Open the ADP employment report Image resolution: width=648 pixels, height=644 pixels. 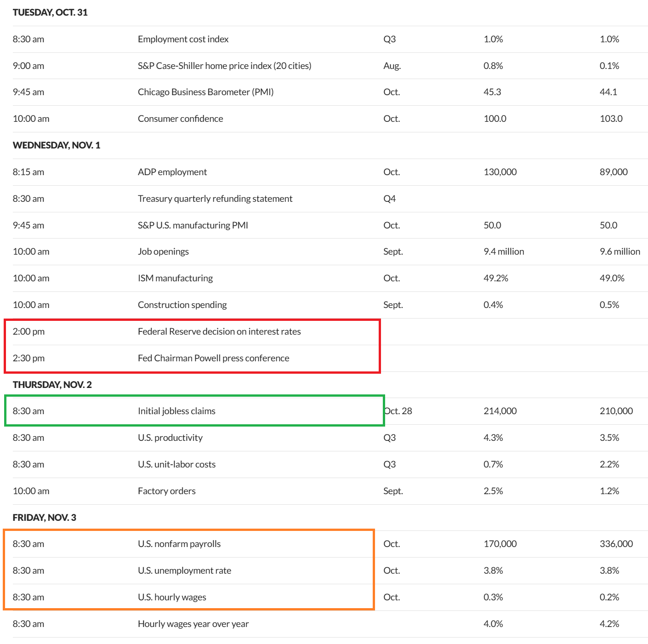tap(172, 172)
